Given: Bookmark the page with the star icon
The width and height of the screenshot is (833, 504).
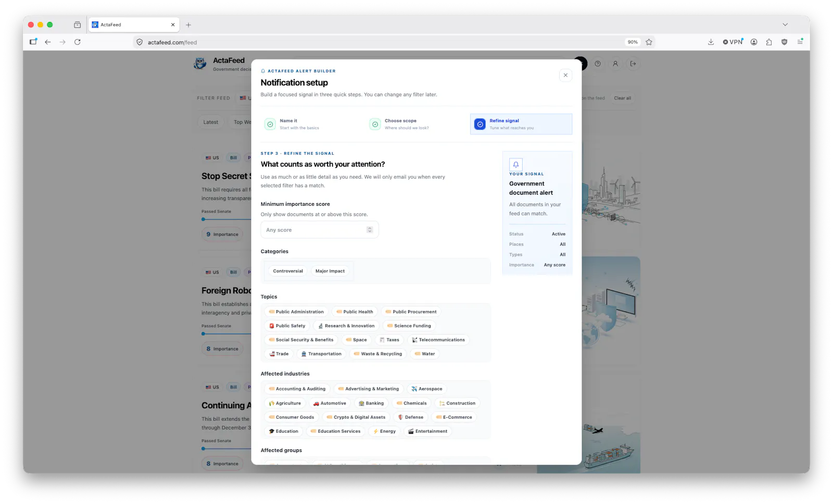Looking at the screenshot, I should coord(649,42).
